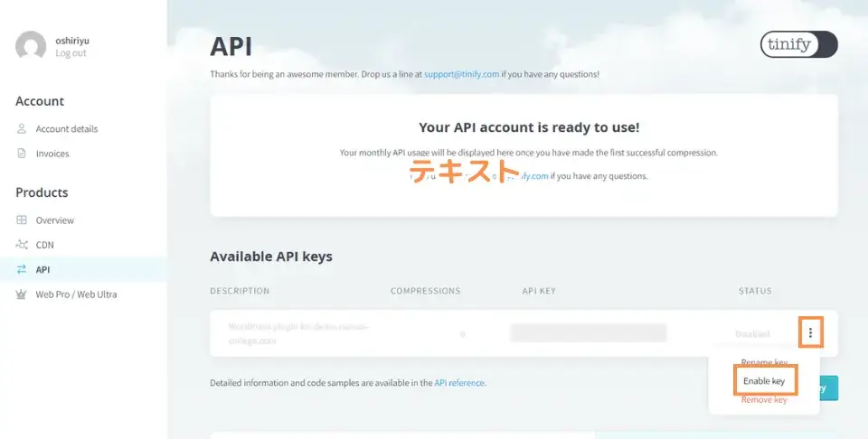The height and width of the screenshot is (439, 868).
Task: Click the support@tinify.com email link
Action: coord(462,74)
